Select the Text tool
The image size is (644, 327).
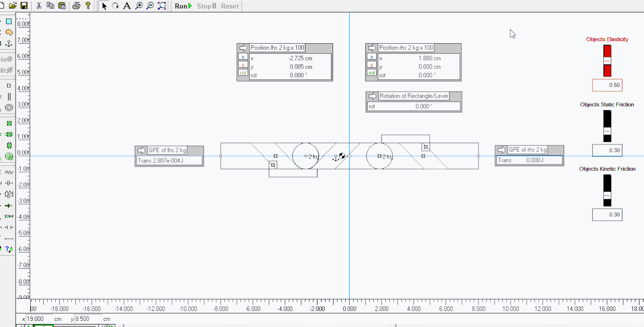127,6
